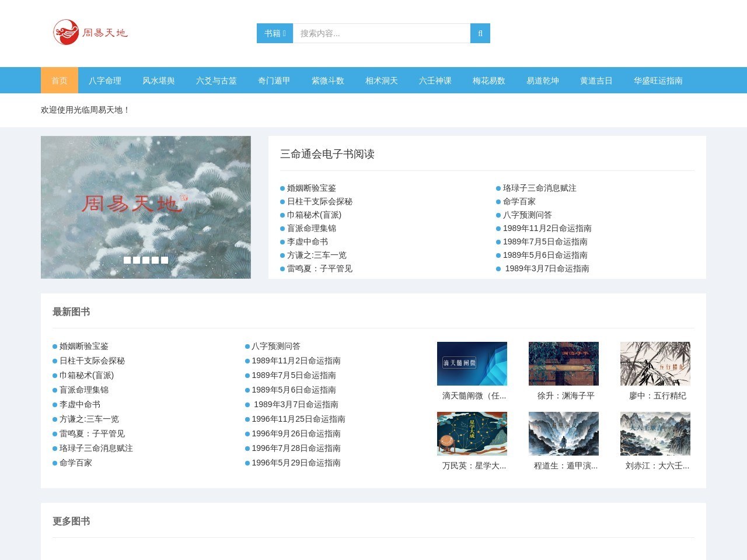The height and width of the screenshot is (560, 747).
Task: Open the 滴天髓阐微 book thumbnail
Action: click(472, 363)
